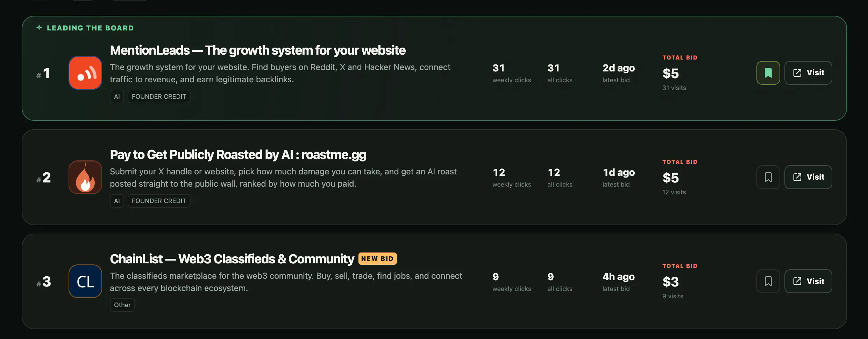Click the 9 visits text
868x339 pixels.
pos(673,296)
